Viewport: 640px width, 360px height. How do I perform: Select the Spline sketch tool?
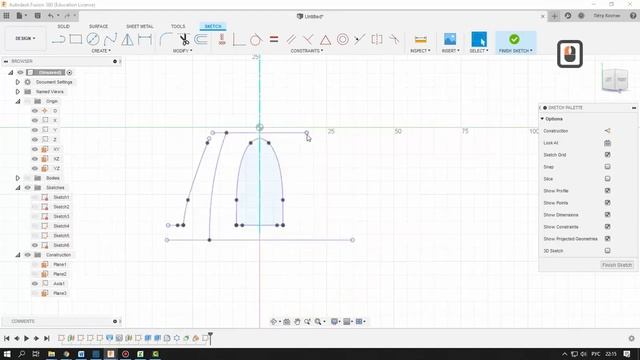coord(110,40)
